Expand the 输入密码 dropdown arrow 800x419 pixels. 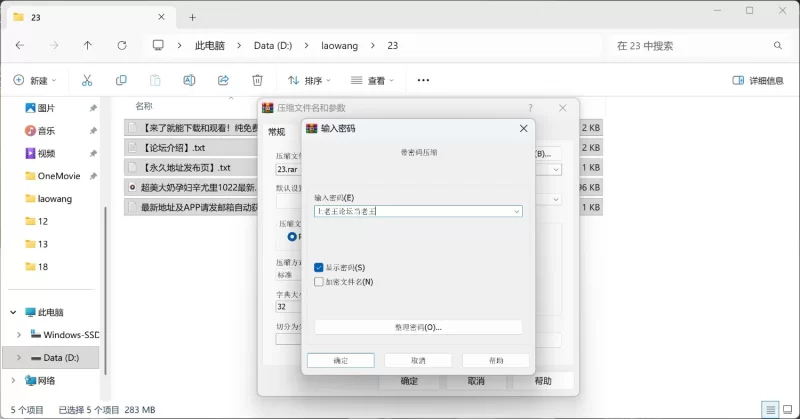516,211
